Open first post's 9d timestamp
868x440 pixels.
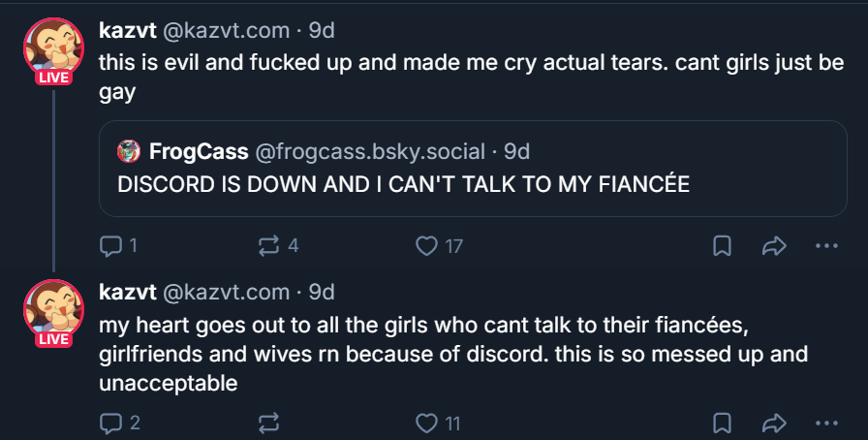321,30
